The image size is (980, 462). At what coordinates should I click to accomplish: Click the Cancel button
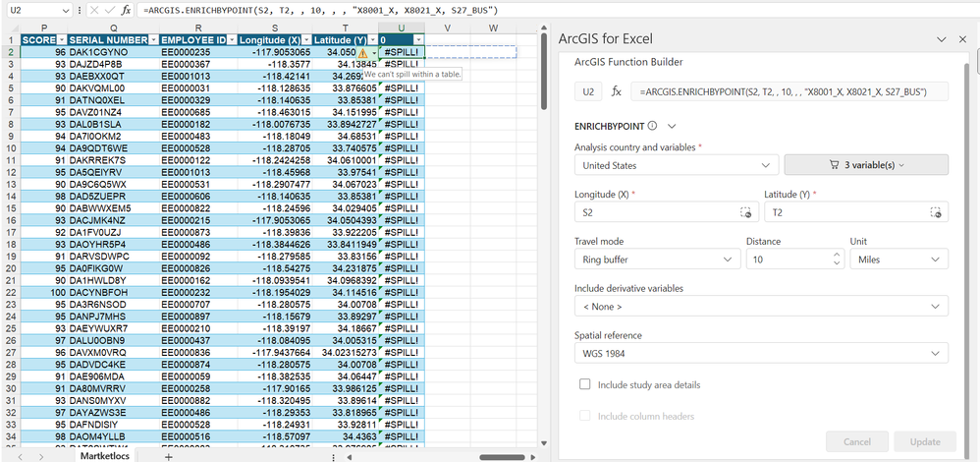857,441
